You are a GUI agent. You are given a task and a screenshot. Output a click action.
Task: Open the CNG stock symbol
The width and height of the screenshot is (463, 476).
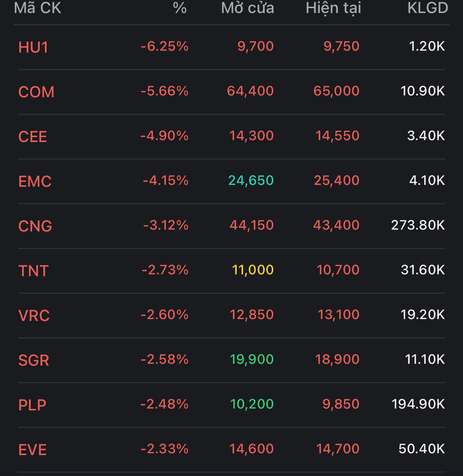35,226
